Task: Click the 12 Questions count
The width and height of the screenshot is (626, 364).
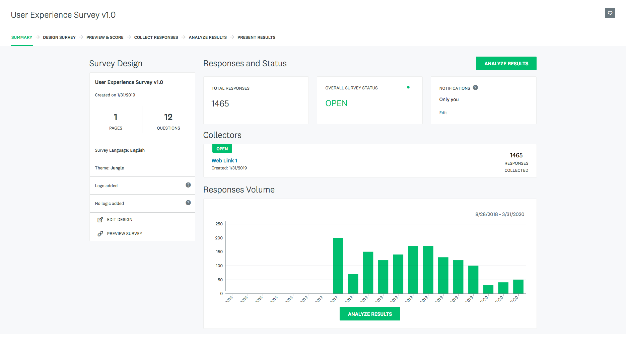Action: [168, 117]
